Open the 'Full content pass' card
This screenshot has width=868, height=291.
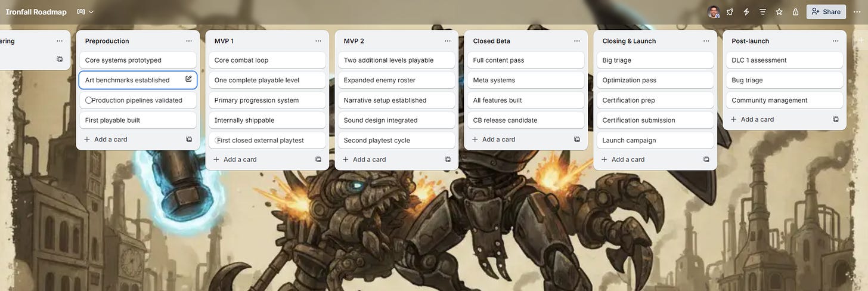[526, 60]
